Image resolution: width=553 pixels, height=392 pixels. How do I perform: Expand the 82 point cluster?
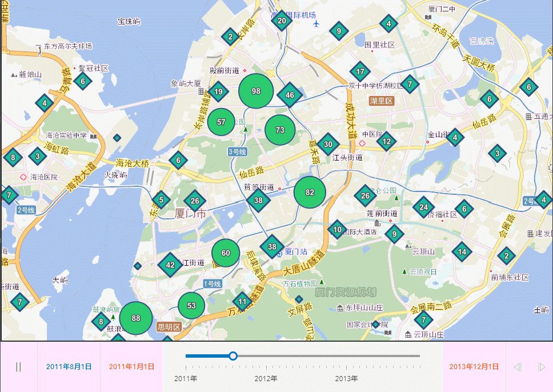point(310,193)
